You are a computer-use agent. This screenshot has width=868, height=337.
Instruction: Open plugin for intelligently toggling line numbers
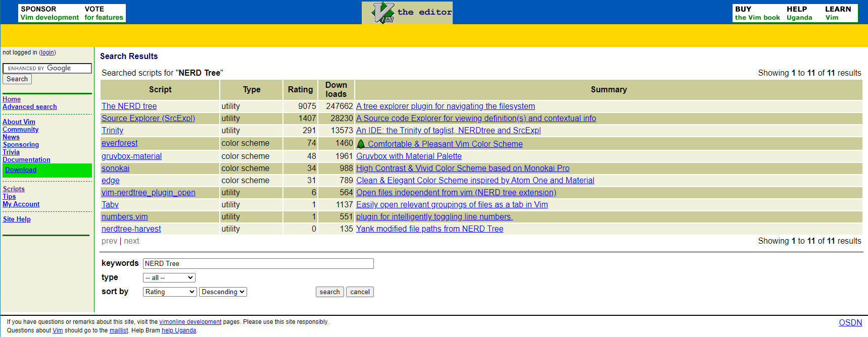pos(435,217)
